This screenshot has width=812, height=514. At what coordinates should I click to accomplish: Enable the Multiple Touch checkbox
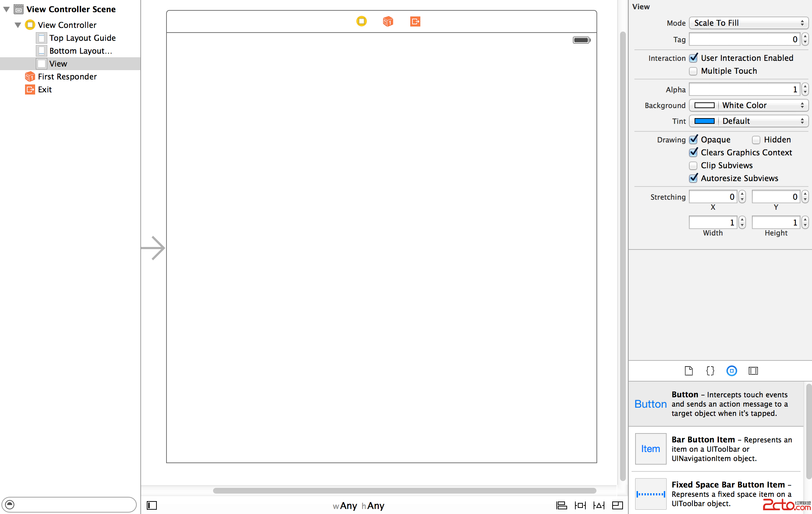click(693, 71)
